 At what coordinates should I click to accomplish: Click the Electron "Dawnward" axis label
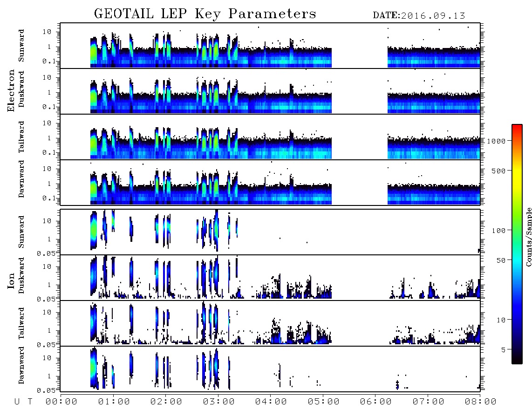pyautogui.click(x=21, y=179)
